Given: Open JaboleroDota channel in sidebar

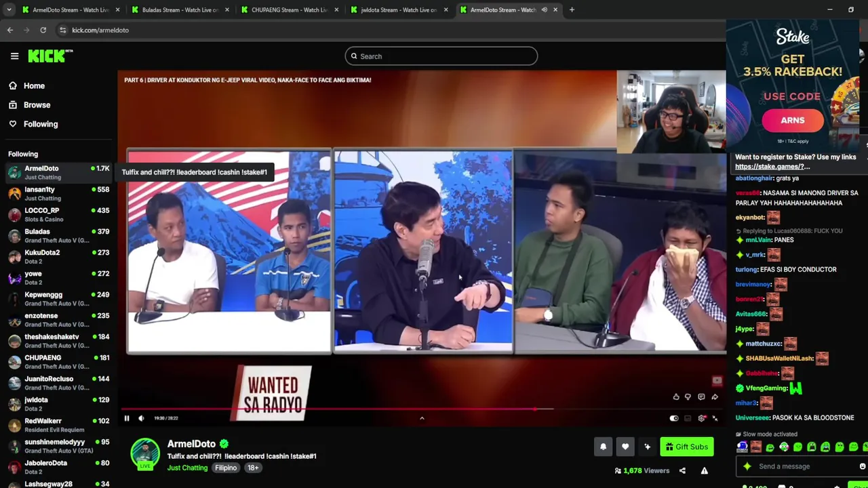Looking at the screenshot, I should click(x=58, y=467).
